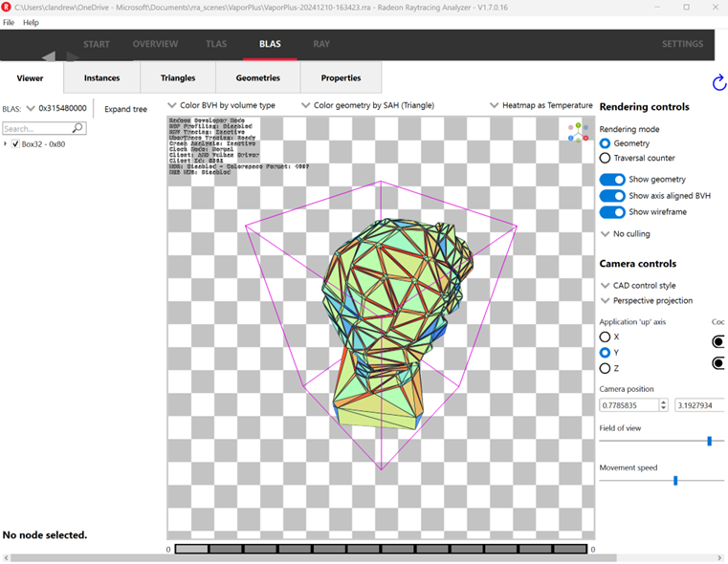
Task: Open the TLAS top-level tab
Action: [x=216, y=44]
